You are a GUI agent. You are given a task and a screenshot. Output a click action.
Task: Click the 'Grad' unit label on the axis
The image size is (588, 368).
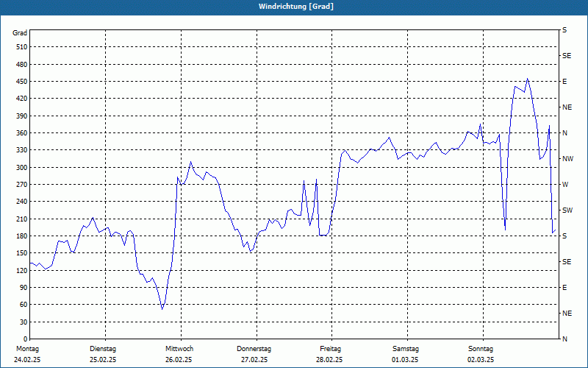pyautogui.click(x=20, y=33)
